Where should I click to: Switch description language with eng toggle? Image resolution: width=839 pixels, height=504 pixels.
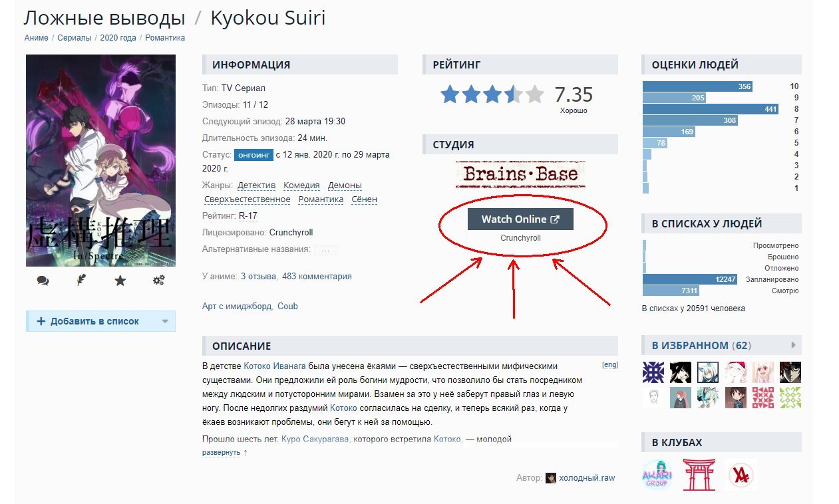609,365
